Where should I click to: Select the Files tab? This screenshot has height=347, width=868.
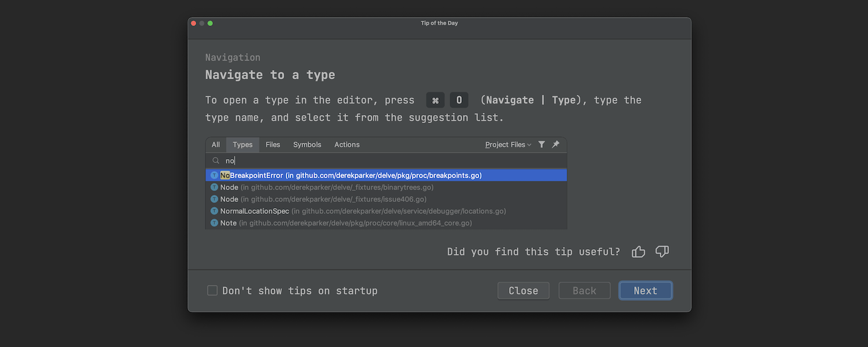273,145
